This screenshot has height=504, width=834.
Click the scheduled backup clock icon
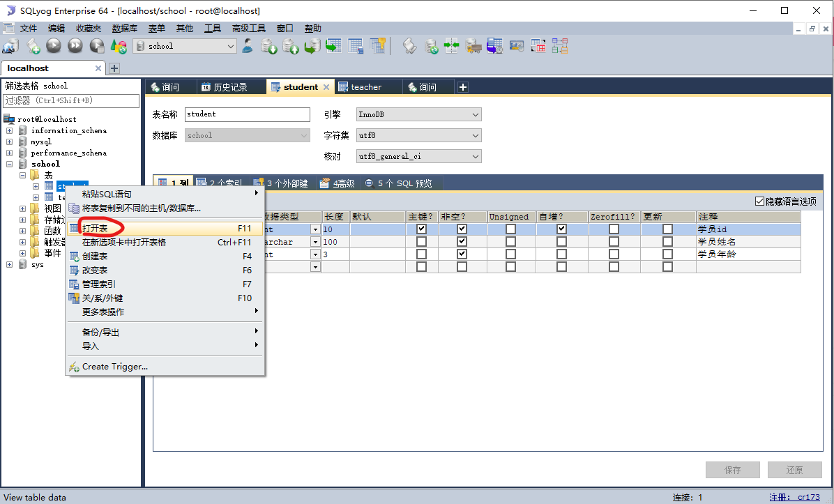pos(494,46)
